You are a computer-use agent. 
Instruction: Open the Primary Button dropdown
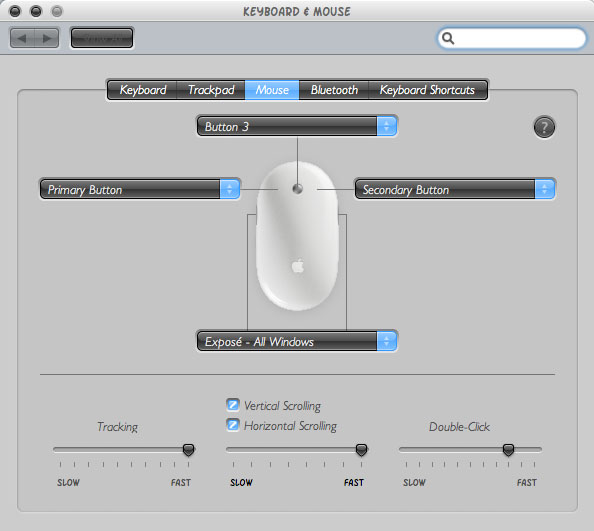click(x=140, y=189)
